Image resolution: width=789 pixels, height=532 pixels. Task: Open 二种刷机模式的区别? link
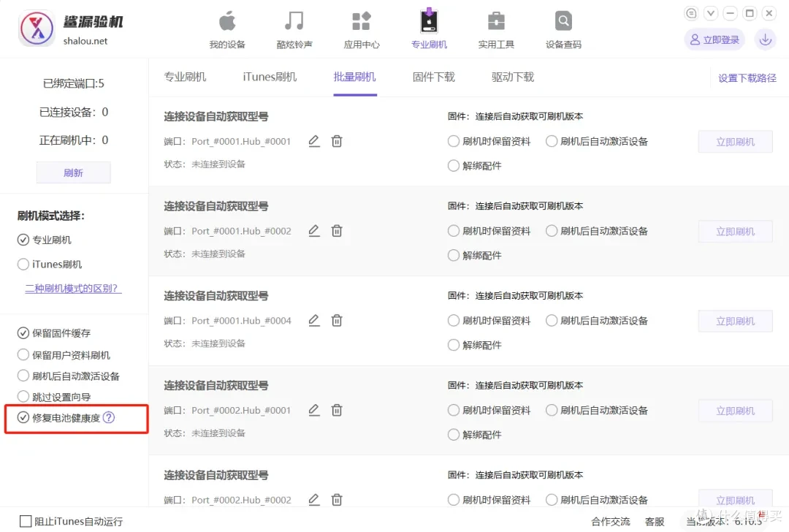pos(73,288)
